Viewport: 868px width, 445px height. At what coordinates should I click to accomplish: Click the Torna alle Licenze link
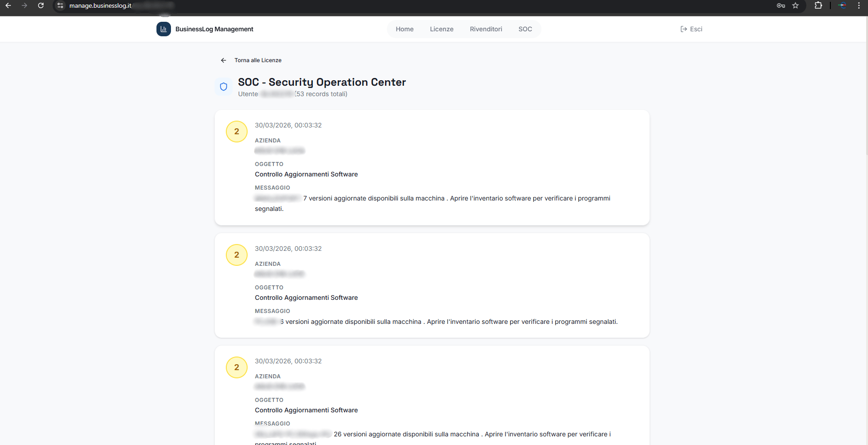coord(258,60)
